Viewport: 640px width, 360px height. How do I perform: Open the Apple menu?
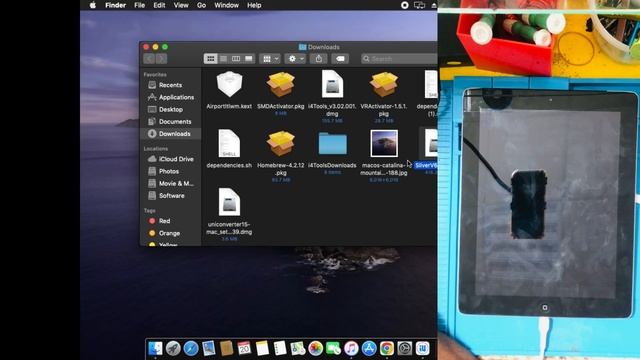pos(93,5)
